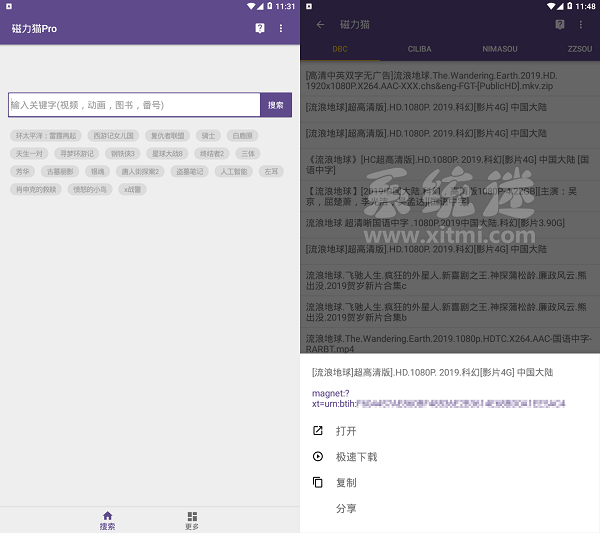Open result 《流浪地球》[HC超高清版]
Viewport: 600px width, 533px height.
(x=450, y=165)
